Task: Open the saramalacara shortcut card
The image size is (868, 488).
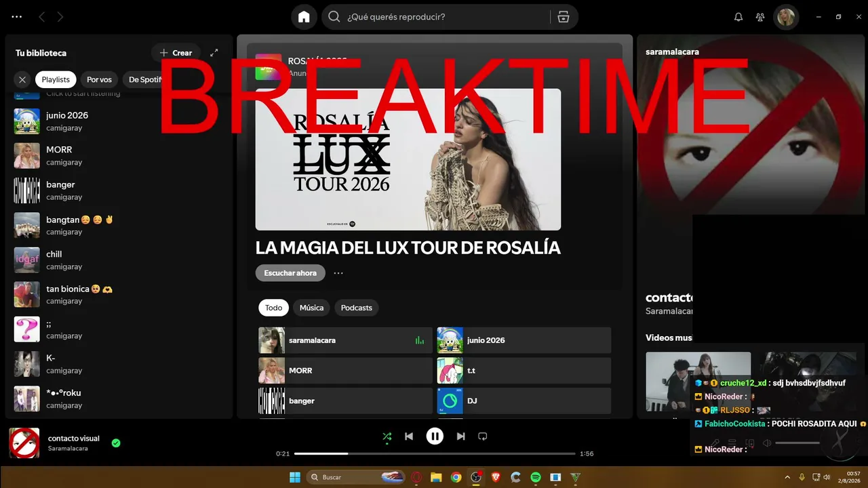Action: [x=345, y=340]
